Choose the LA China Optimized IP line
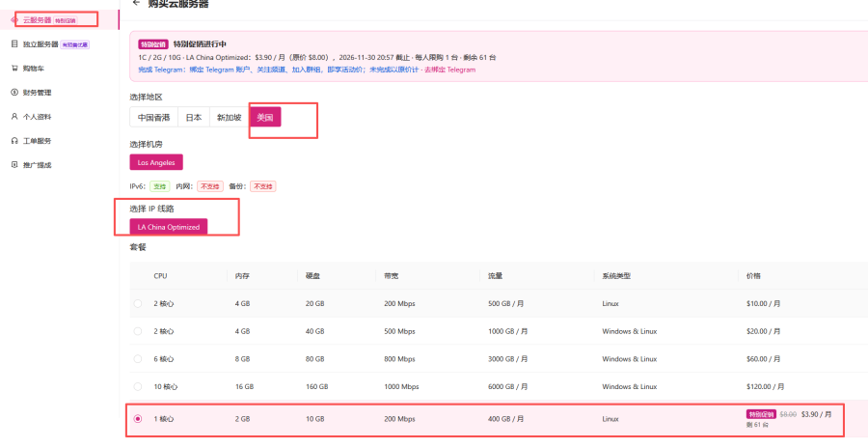 pos(169,227)
